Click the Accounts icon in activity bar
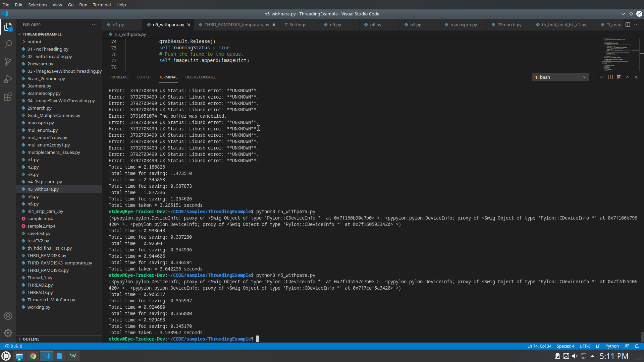644x362 pixels. (8, 316)
